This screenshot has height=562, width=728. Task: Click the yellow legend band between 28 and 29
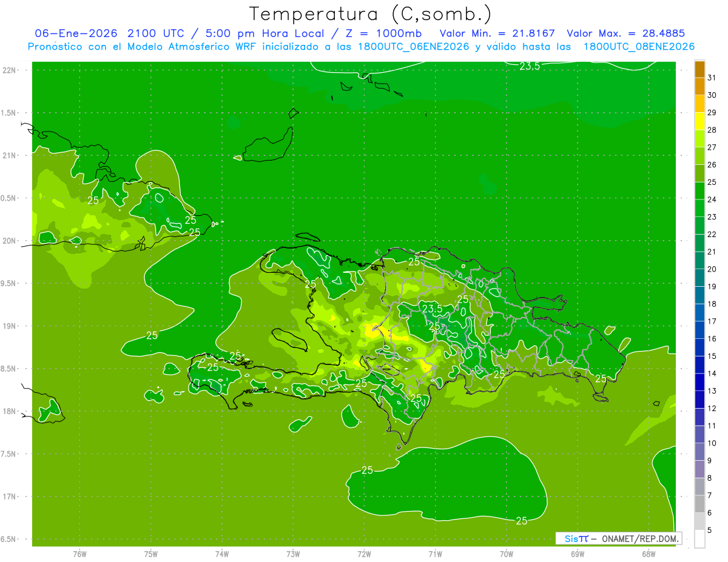699,121
